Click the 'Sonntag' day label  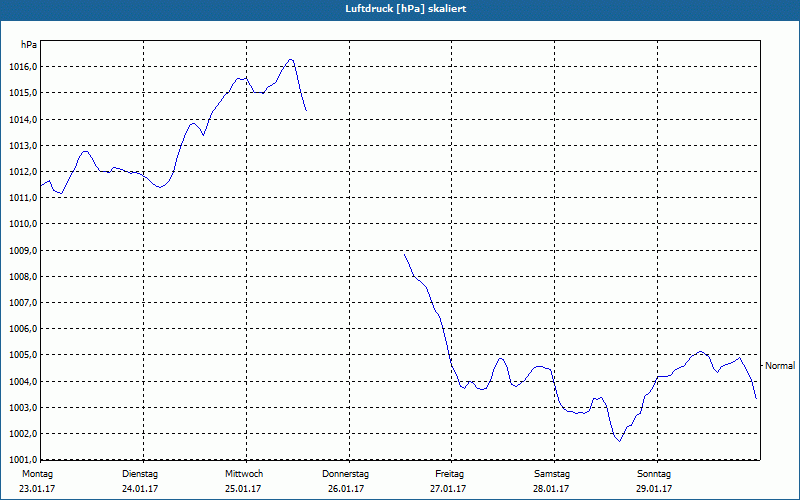click(x=654, y=474)
